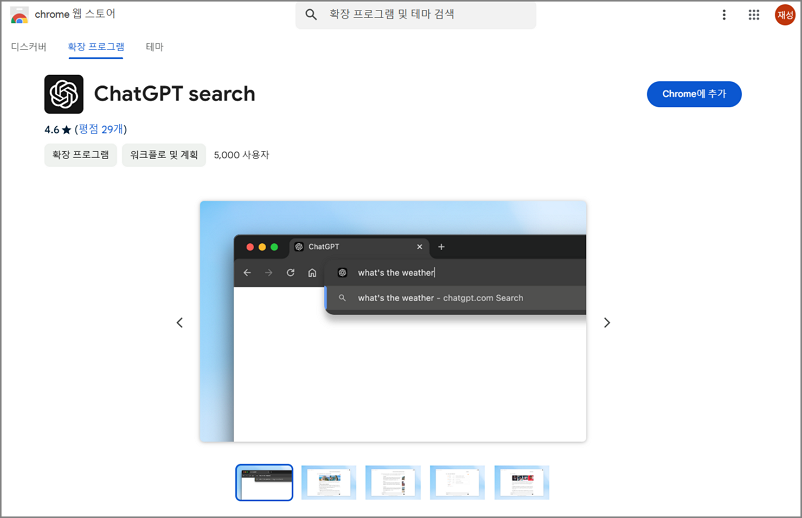Click the 워크플로 및 계획 category chip
The image size is (802, 518).
164,155
